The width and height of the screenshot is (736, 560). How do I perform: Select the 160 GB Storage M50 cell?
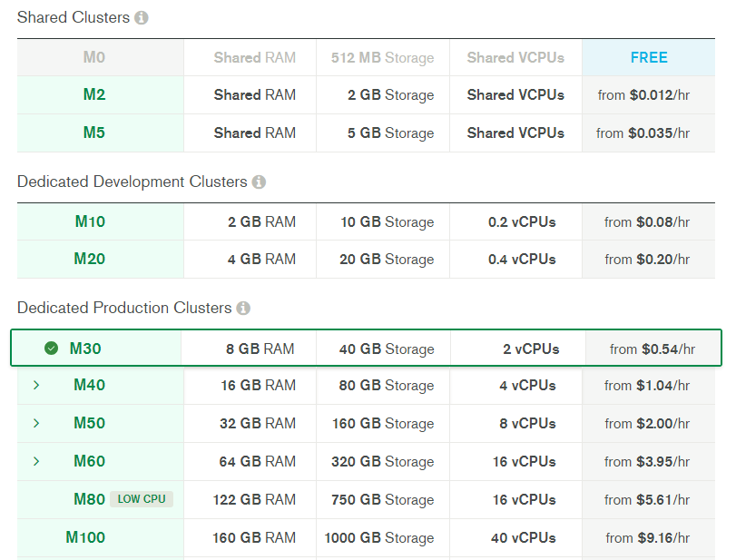(383, 424)
